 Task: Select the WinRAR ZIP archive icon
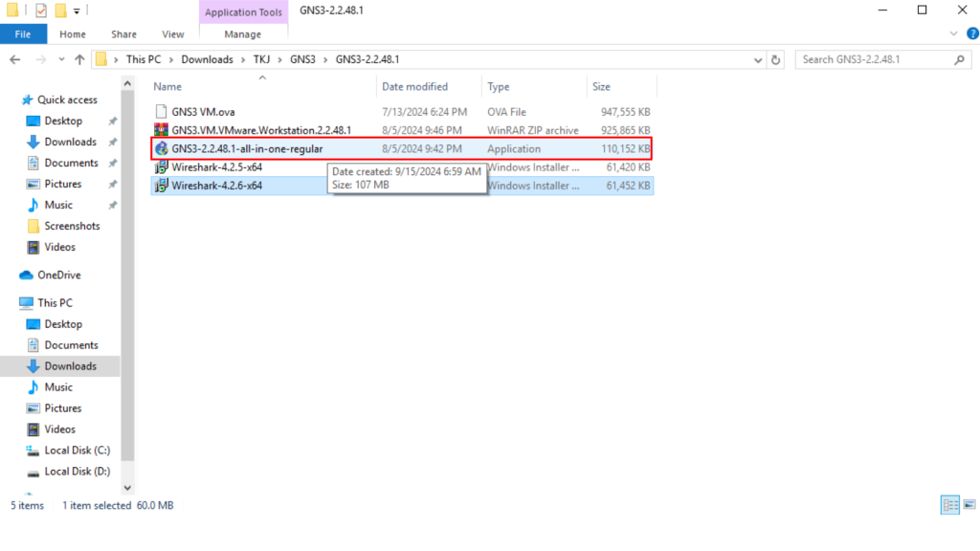[x=162, y=130]
